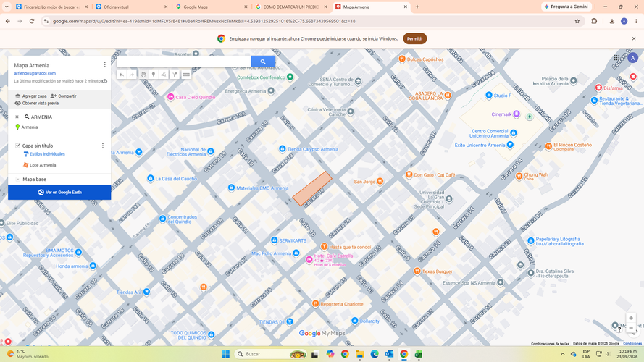Open the map help question mark

(x=619, y=329)
